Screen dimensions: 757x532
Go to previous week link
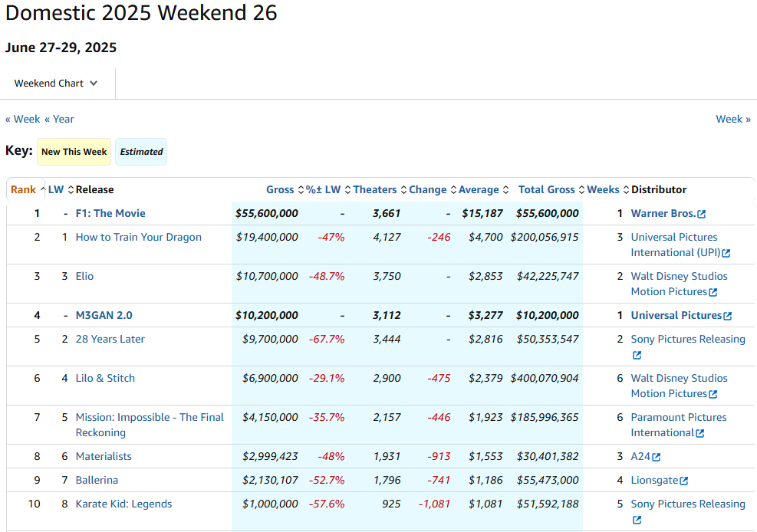coord(23,119)
